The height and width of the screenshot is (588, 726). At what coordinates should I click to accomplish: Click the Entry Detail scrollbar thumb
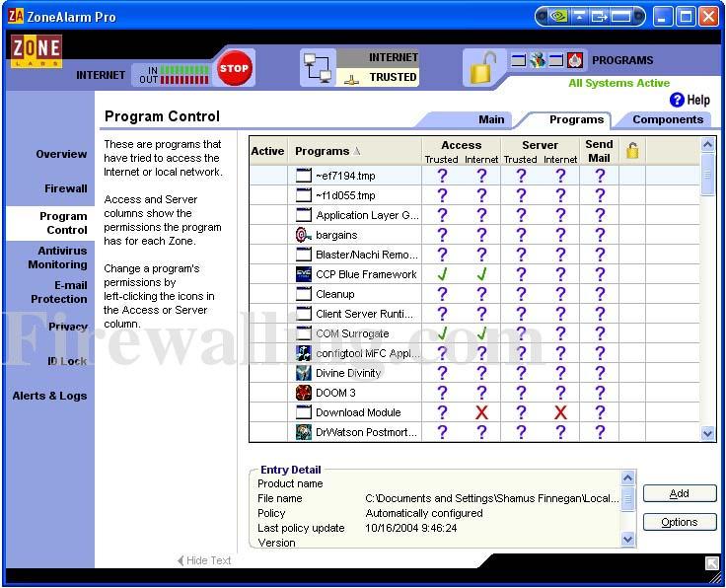(627, 498)
